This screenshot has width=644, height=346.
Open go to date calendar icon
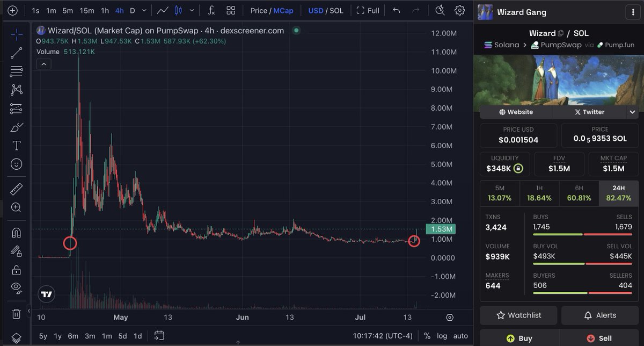pos(159,336)
